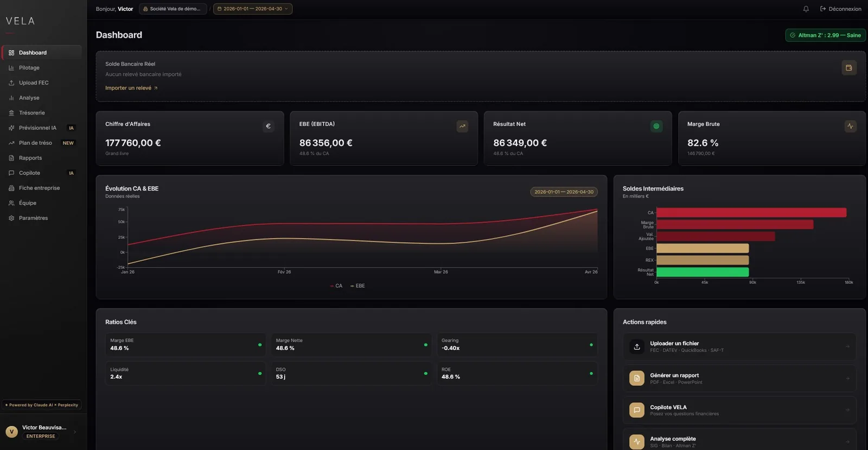Open Copilote in sidebar

(x=42, y=173)
